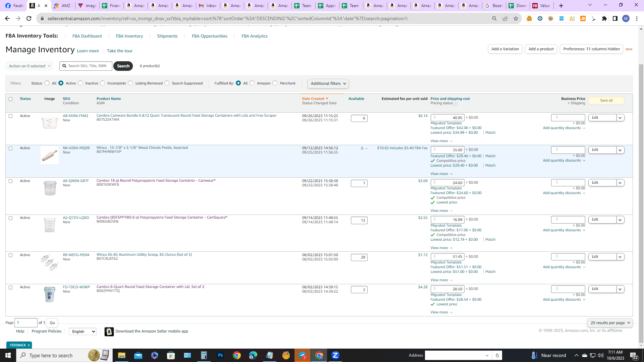
Task: Reload the page with the refresh icon
Action: (x=29, y=18)
